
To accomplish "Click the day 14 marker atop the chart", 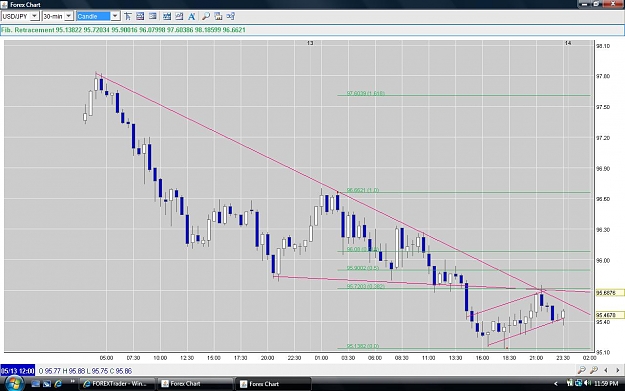I will click(x=568, y=43).
